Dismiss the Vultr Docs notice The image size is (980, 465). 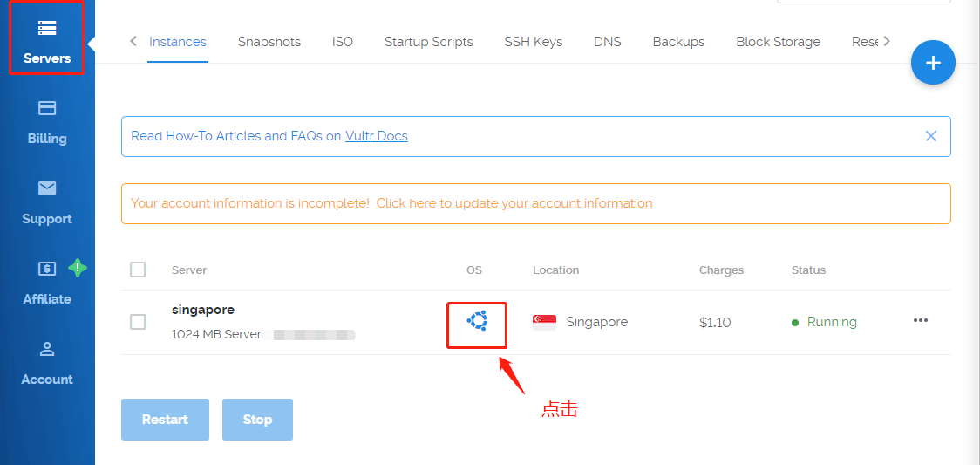[x=930, y=136]
